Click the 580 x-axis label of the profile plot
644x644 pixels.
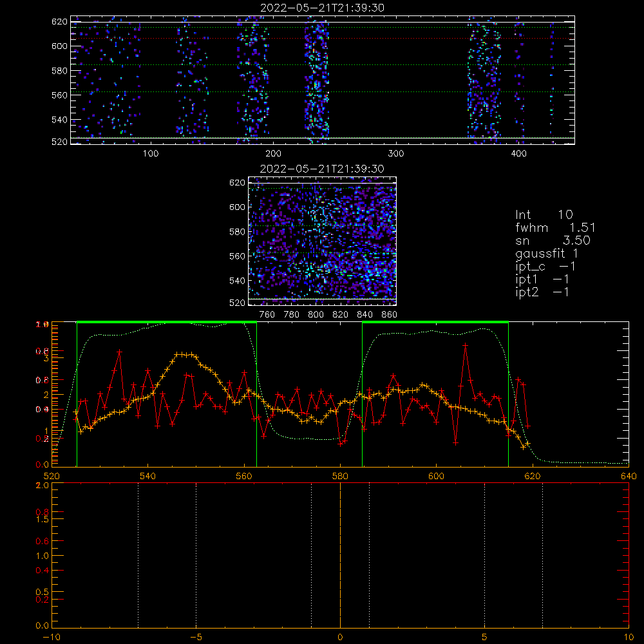[340, 477]
